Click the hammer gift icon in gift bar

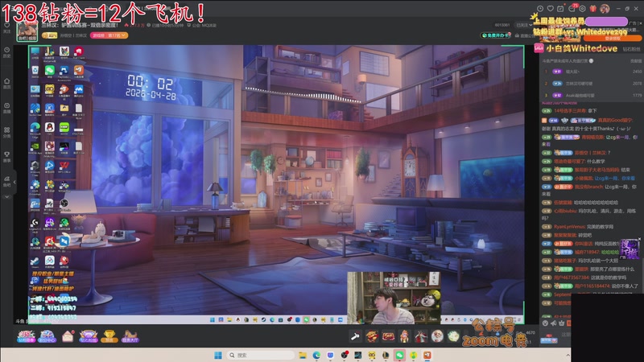click(355, 336)
